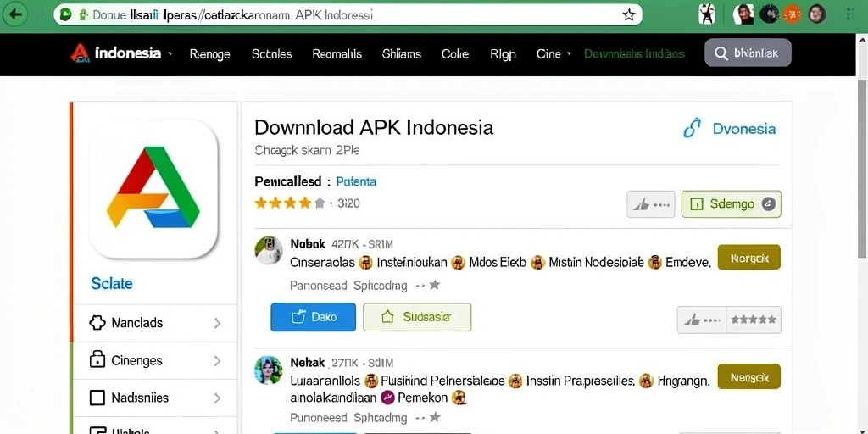Screen dimensions: 868x434
Task: Click the green Sdemgo button
Action: (732, 203)
